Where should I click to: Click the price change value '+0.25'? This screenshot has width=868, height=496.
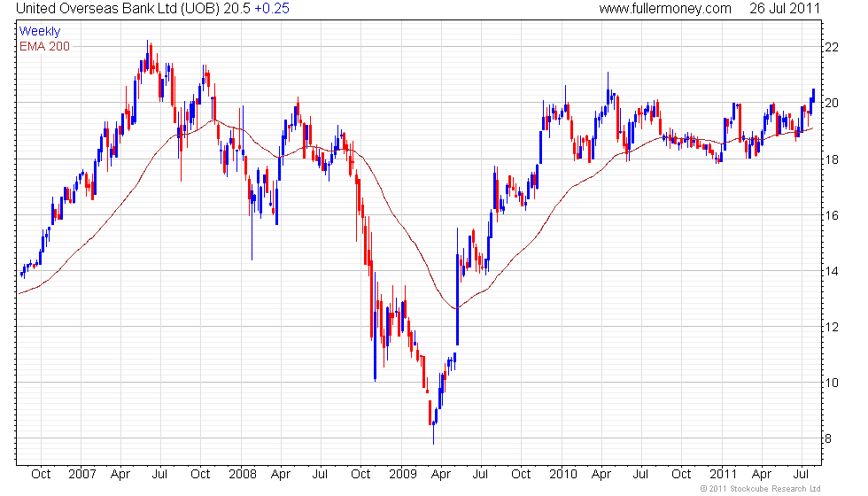272,9
